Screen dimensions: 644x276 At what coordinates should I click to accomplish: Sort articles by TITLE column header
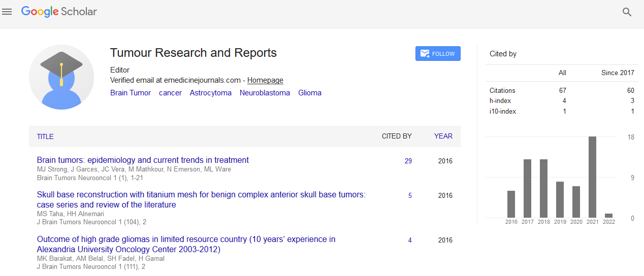(45, 136)
